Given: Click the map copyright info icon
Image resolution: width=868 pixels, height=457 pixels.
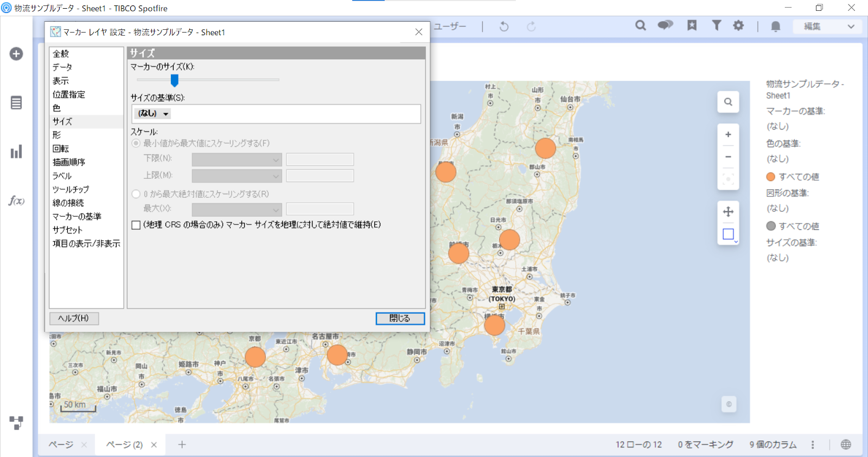Looking at the screenshot, I should click(729, 404).
